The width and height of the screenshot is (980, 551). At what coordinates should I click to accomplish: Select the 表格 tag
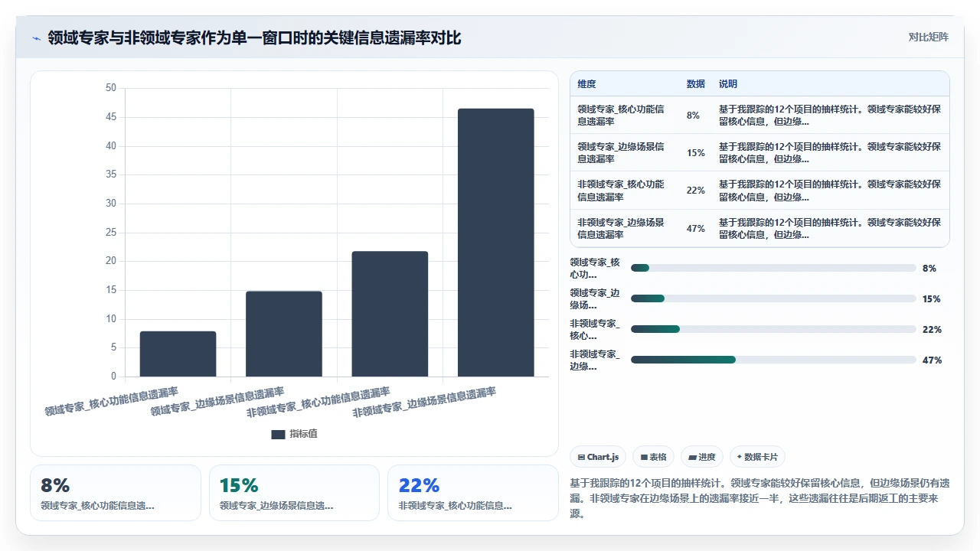pos(653,457)
